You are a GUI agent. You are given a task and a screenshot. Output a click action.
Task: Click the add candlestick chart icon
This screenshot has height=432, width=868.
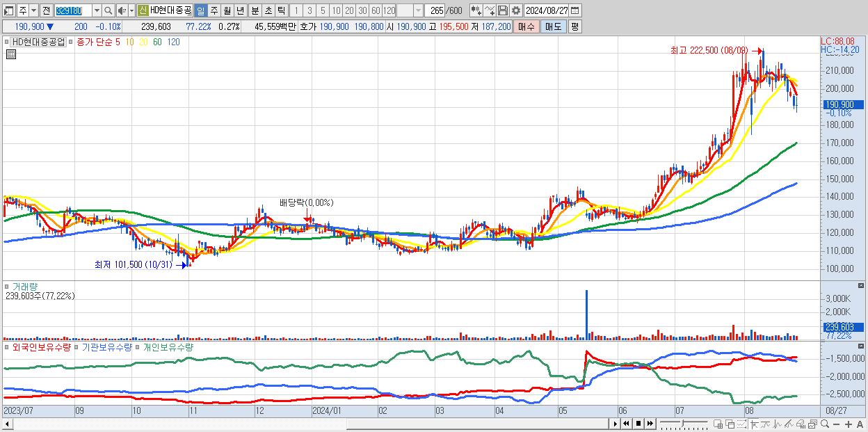coord(476,10)
